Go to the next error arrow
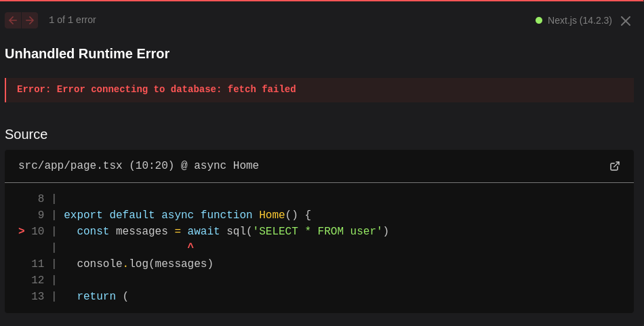The height and width of the screenshot is (326, 644). (29, 20)
